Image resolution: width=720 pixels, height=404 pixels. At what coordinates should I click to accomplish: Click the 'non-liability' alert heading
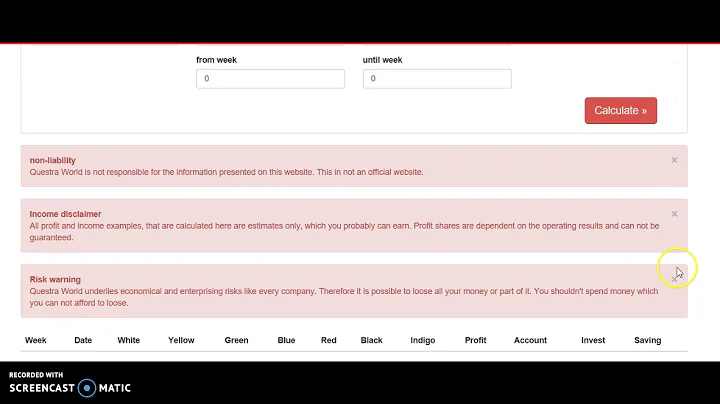point(52,160)
